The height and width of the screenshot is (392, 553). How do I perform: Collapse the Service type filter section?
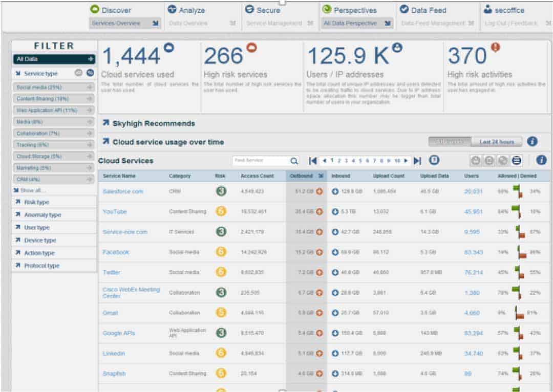pos(18,73)
